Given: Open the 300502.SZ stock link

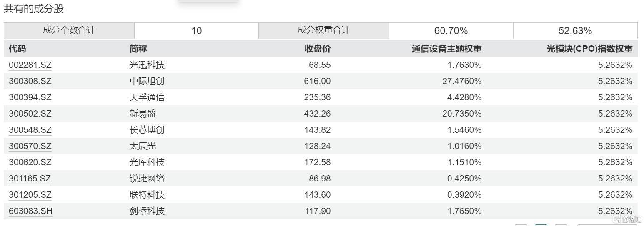Looking at the screenshot, I should 30,114.
